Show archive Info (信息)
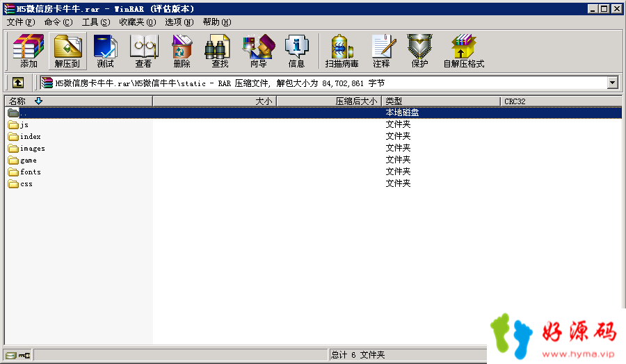626x364 pixels. 296,51
